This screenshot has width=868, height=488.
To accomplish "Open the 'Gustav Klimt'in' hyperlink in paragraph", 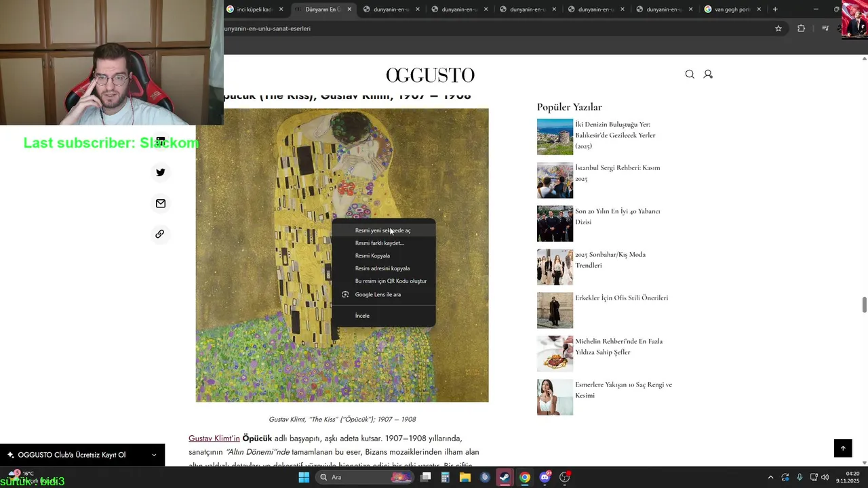I will tap(214, 439).
